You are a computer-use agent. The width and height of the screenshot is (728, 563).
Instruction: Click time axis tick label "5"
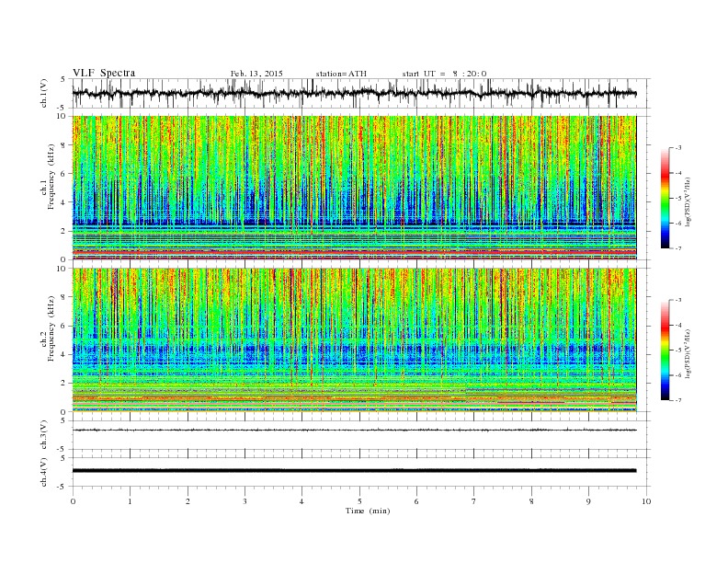click(x=359, y=501)
